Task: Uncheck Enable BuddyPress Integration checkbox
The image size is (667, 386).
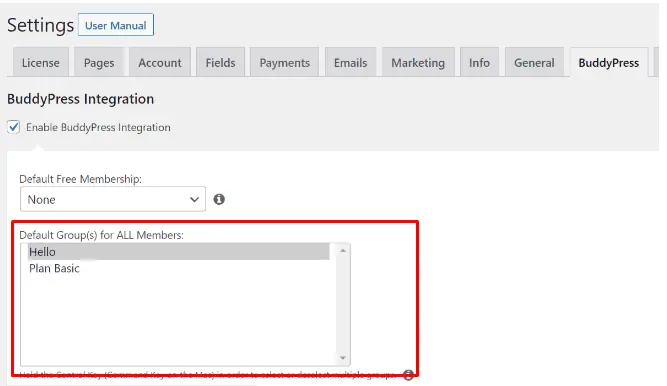Action: pos(14,127)
